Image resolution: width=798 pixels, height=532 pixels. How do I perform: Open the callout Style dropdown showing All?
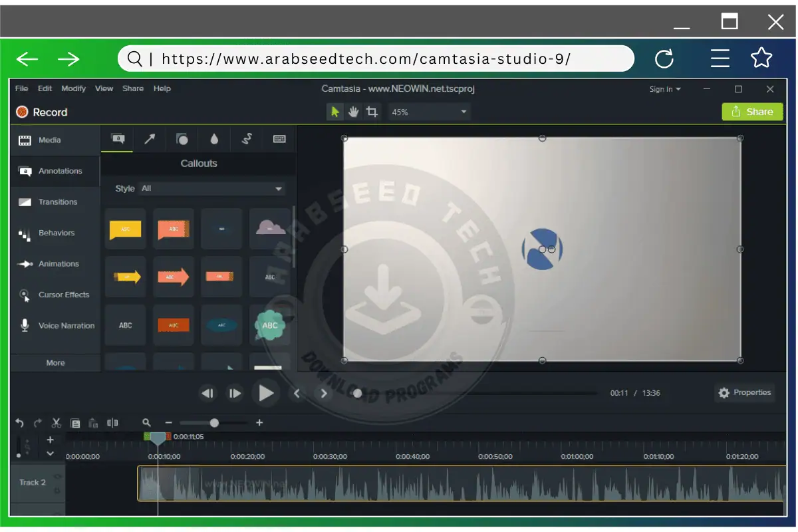point(213,188)
